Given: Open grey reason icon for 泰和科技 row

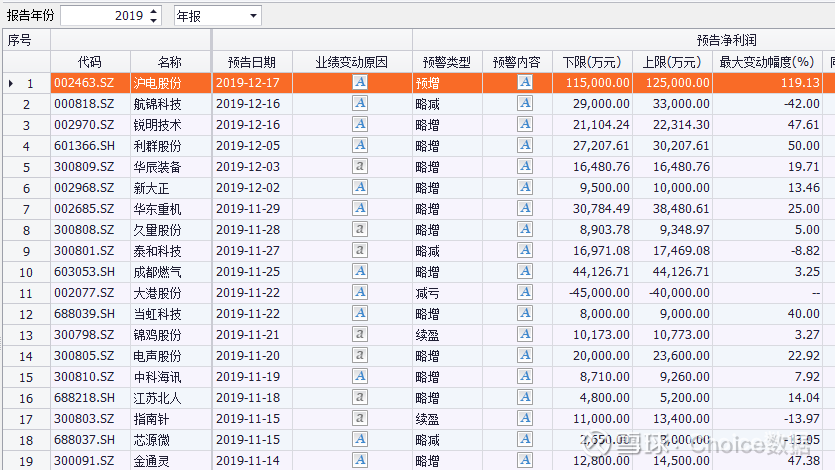Looking at the screenshot, I should (360, 251).
